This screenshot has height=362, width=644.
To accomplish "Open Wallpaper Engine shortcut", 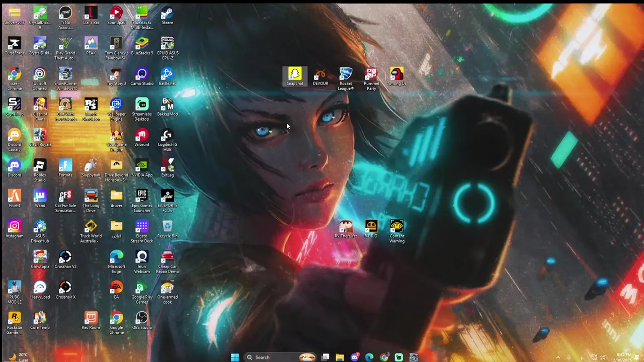I will pyautogui.click(x=116, y=110).
